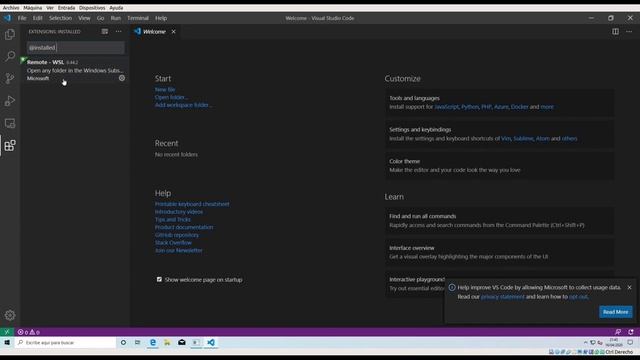Open the privacy statement link
640x360 pixels.
[x=502, y=297]
